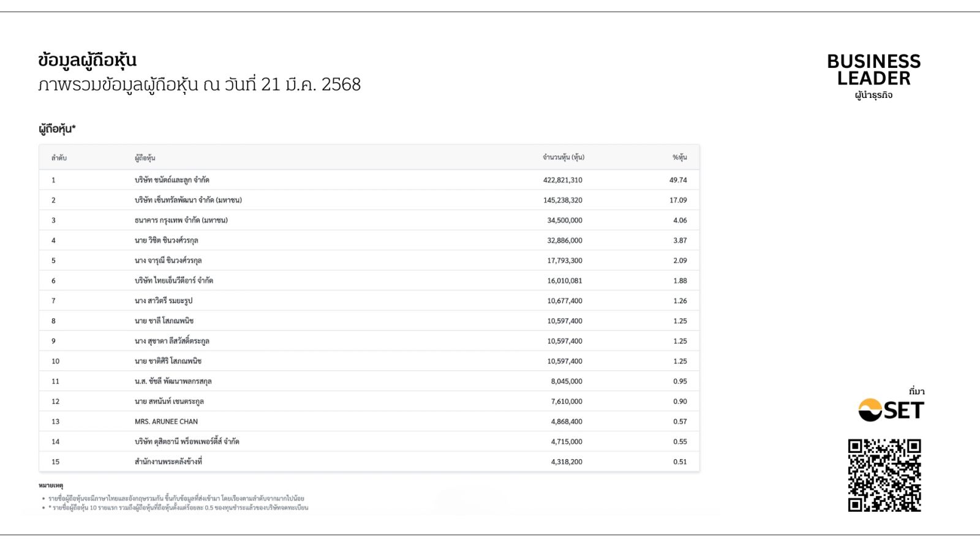Click the SET logo icon
980x551 pixels.
(891, 410)
